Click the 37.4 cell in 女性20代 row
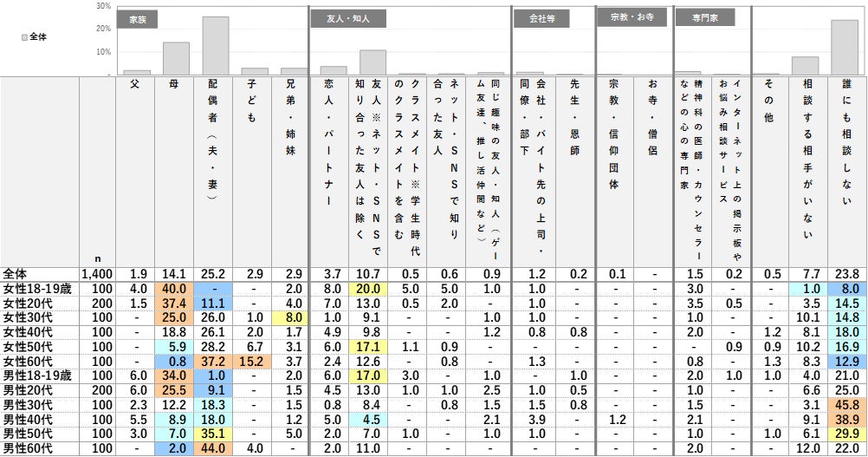 point(174,304)
